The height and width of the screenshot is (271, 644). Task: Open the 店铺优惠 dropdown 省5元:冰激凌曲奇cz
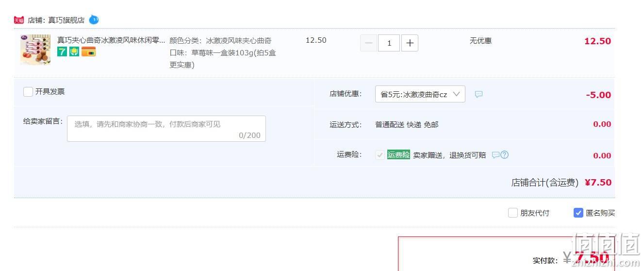coord(420,94)
